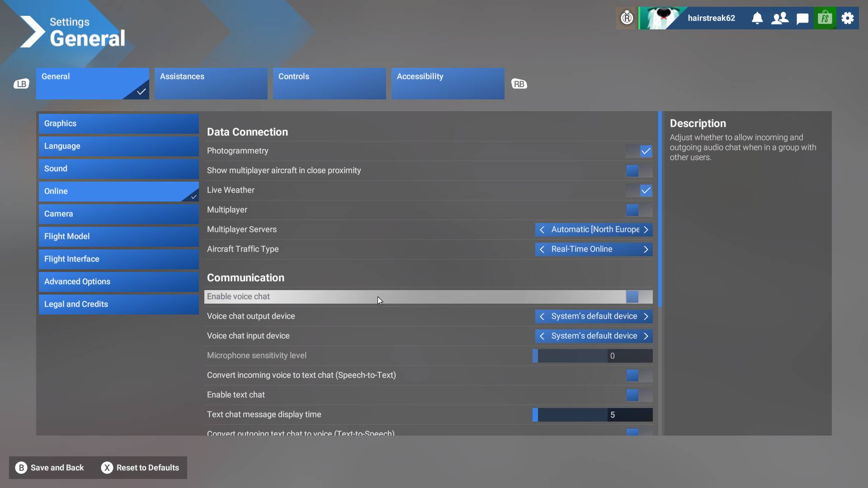
Task: Click the hairstreak62 profile avatar
Action: click(x=662, y=18)
